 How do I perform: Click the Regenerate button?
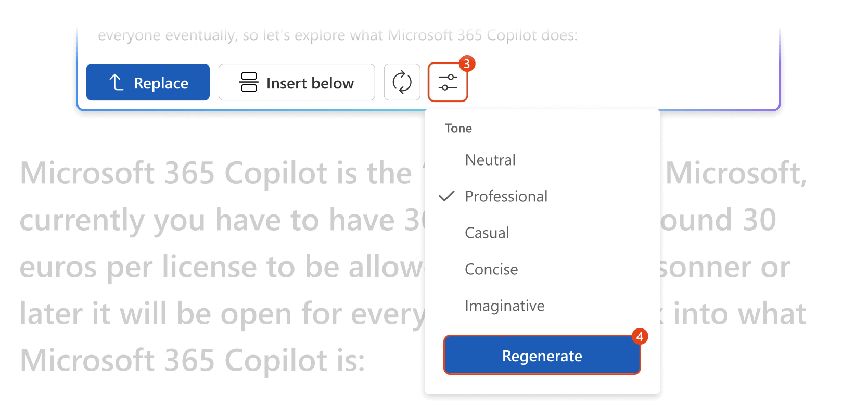(542, 355)
